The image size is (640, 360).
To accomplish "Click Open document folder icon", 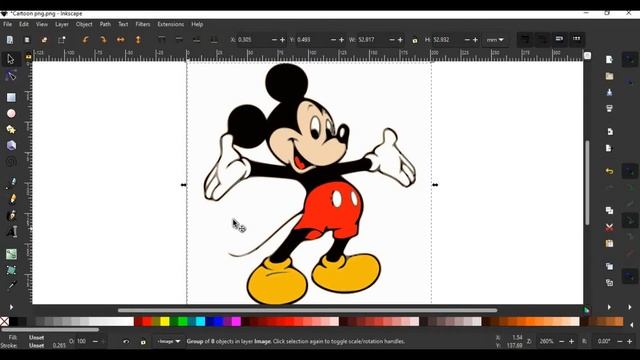I will click(x=609, y=76).
